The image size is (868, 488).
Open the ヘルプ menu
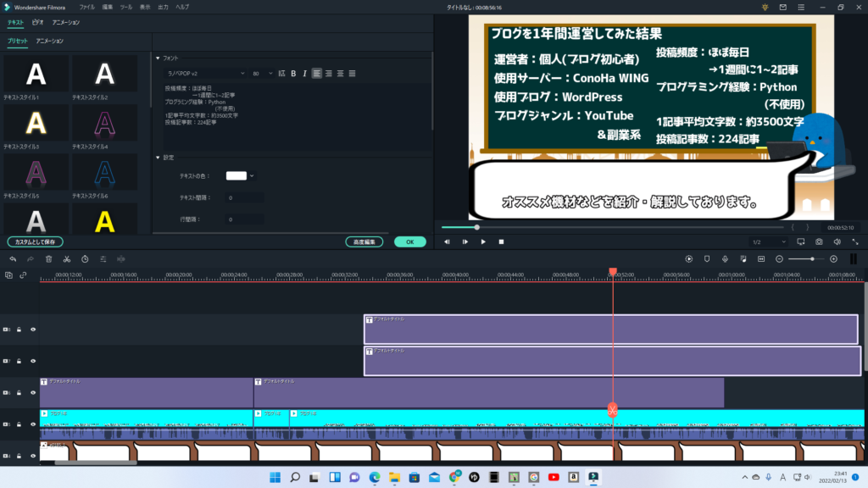182,7
